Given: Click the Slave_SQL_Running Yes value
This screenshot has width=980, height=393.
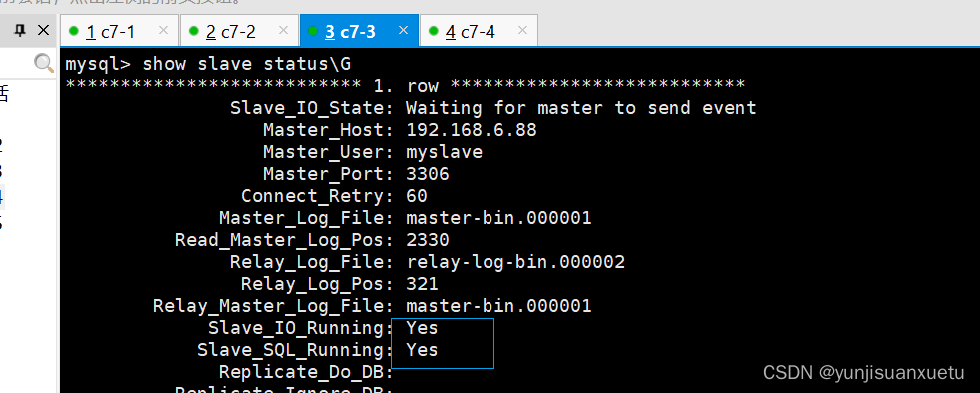Looking at the screenshot, I should 422,349.
